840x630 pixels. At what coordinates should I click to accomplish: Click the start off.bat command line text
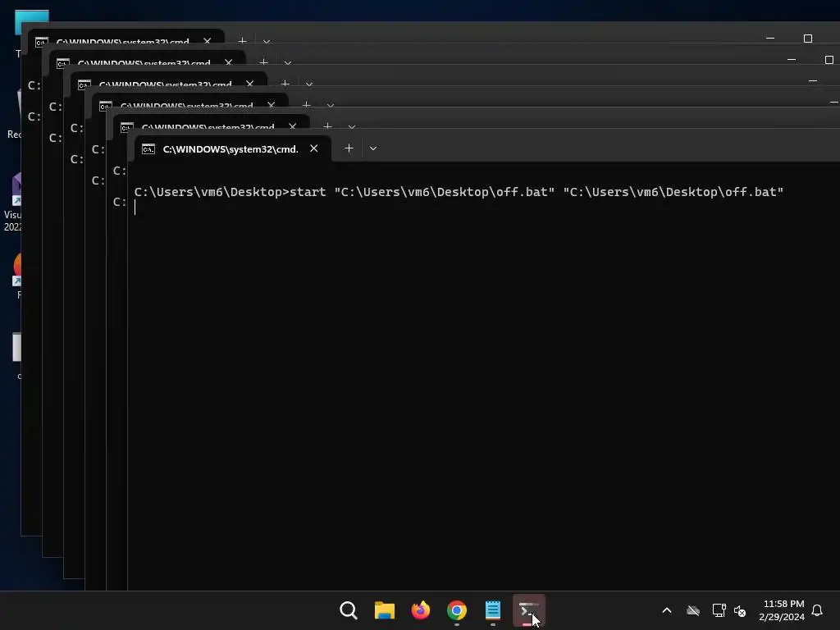(459, 192)
